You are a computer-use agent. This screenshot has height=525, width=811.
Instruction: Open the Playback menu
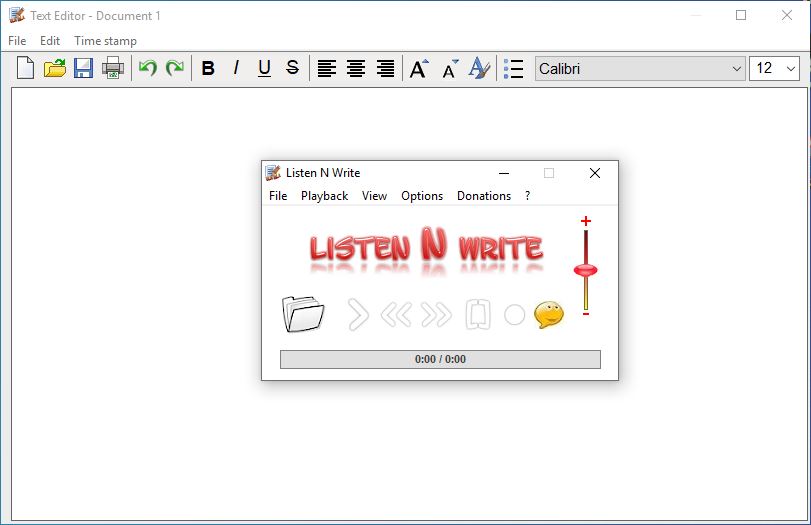point(324,196)
